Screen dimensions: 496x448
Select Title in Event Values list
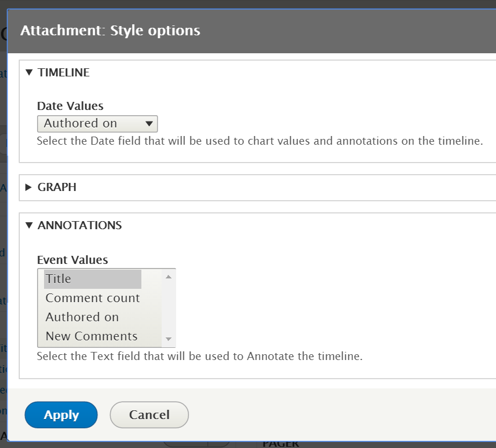[93, 279]
